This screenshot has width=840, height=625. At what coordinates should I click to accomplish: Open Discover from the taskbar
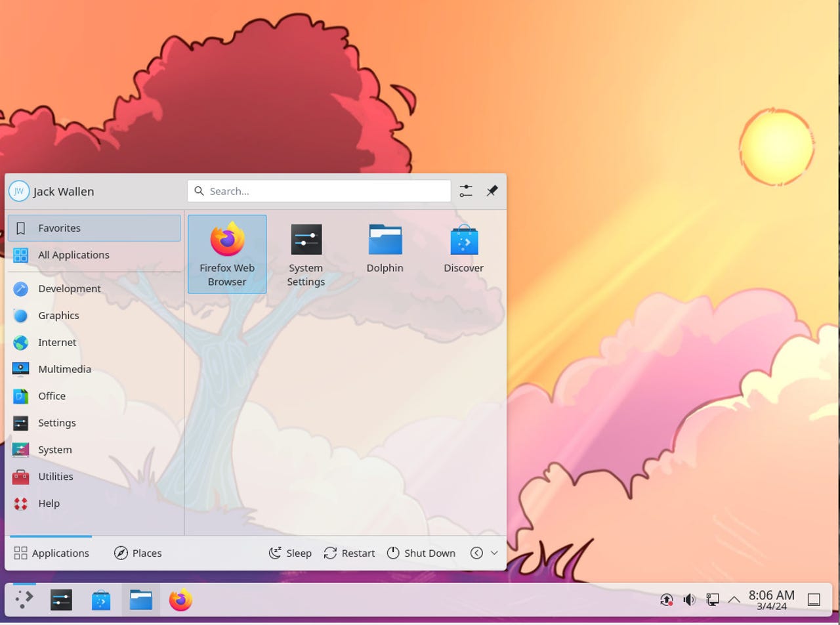[101, 600]
